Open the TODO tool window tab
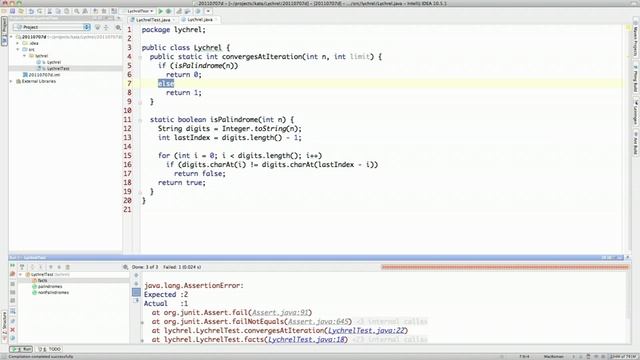Image resolution: width=640 pixels, height=360 pixels. click(x=49, y=349)
